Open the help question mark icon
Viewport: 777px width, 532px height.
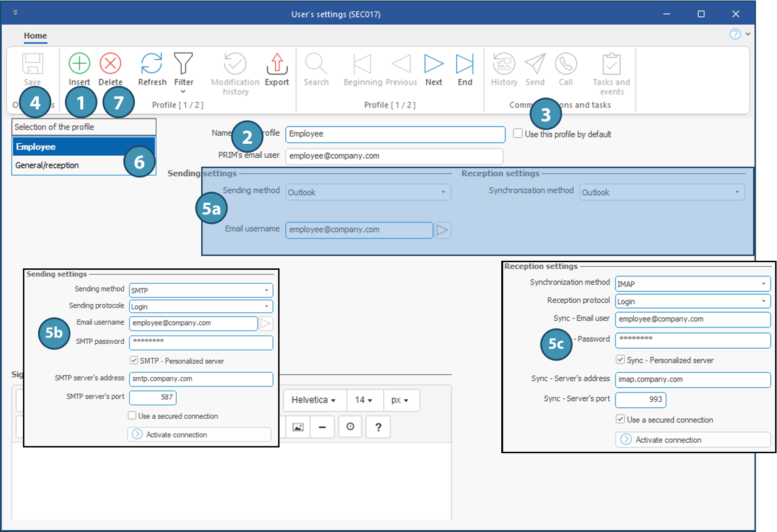(x=735, y=34)
